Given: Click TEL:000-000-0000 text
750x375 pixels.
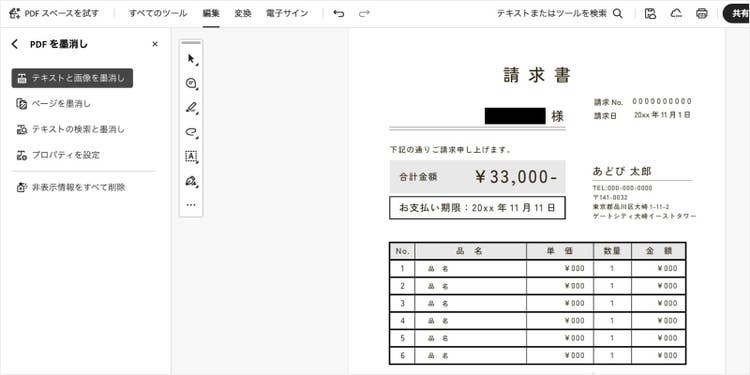Looking at the screenshot, I should pyautogui.click(x=622, y=188).
